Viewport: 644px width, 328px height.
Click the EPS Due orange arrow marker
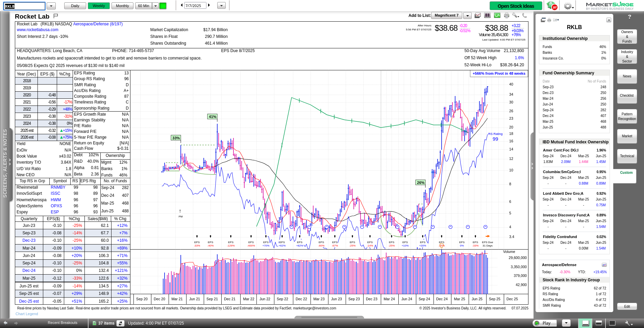pos(487,236)
